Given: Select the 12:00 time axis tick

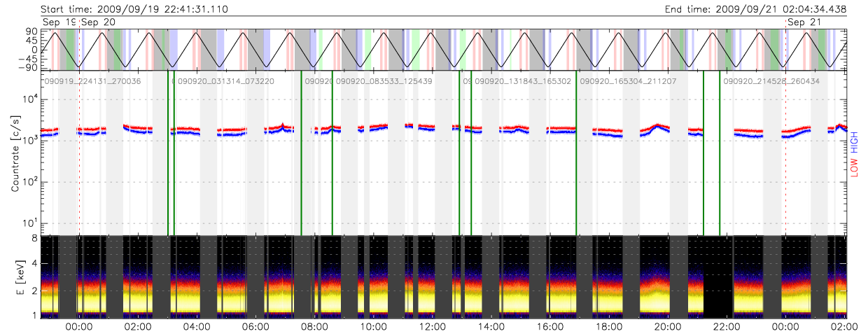Looking at the screenshot, I should click(432, 327).
